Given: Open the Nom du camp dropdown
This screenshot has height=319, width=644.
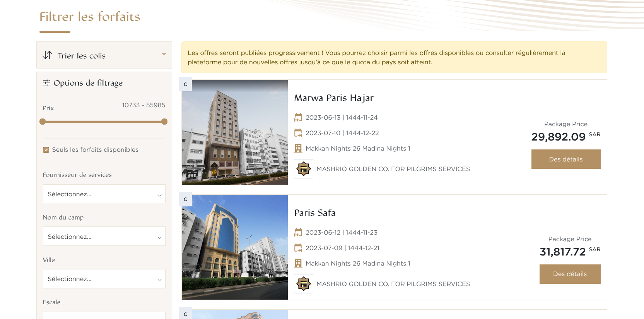Looking at the screenshot, I should pyautogui.click(x=104, y=237).
